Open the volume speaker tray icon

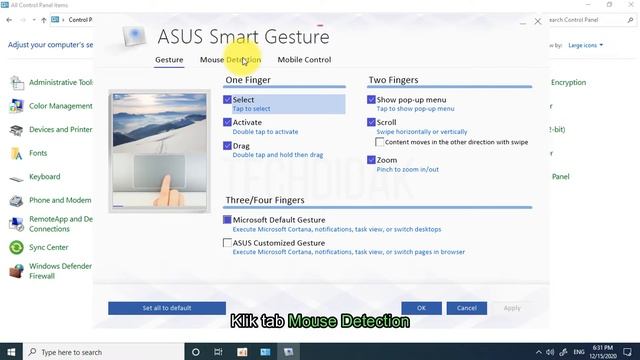(x=550, y=352)
